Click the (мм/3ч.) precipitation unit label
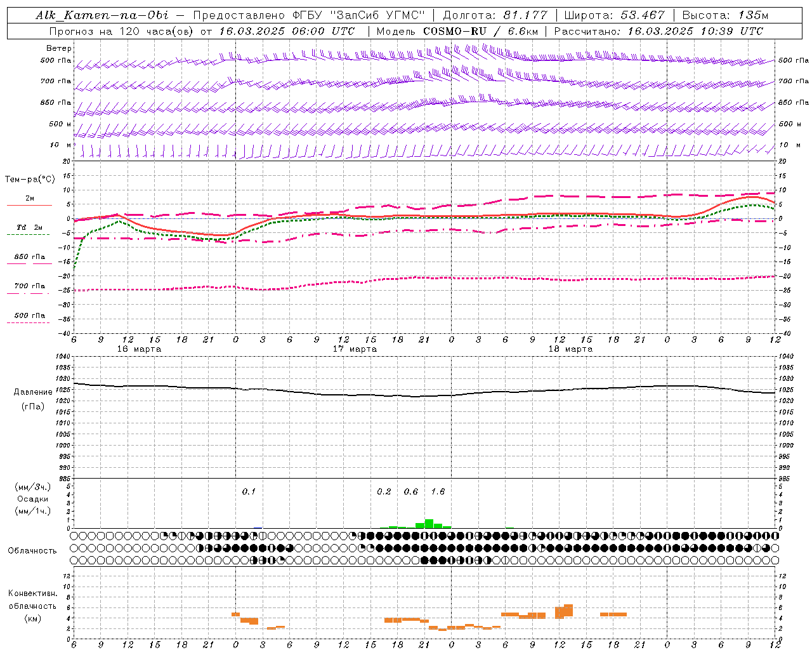The width and height of the screenshot is (812, 650). (33, 487)
